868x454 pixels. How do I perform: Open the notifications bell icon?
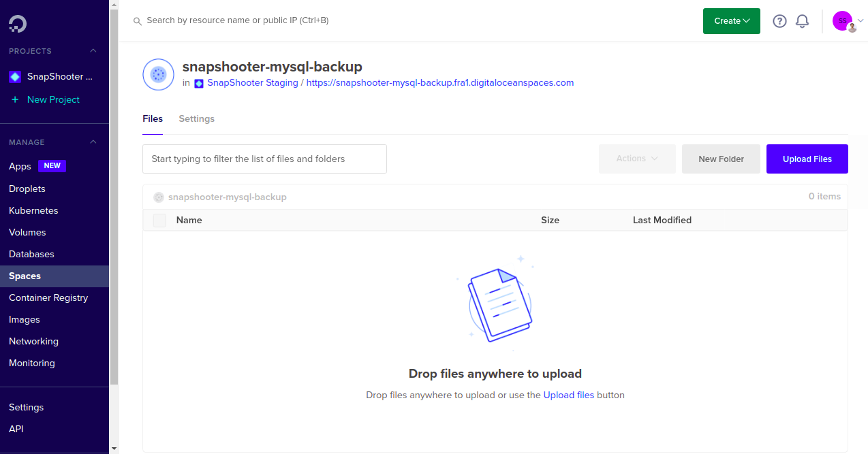803,21
